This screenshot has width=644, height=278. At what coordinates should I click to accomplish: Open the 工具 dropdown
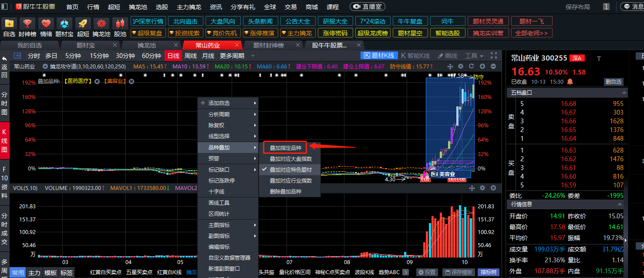(474, 55)
